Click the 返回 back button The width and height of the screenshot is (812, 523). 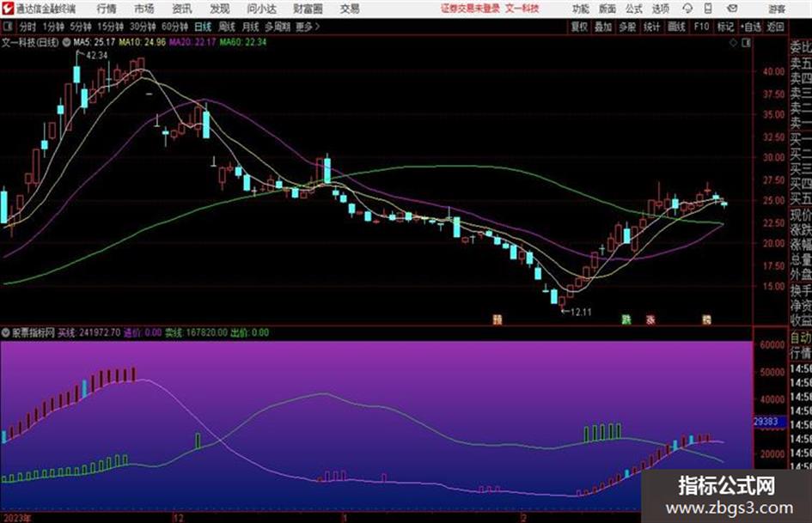point(775,27)
